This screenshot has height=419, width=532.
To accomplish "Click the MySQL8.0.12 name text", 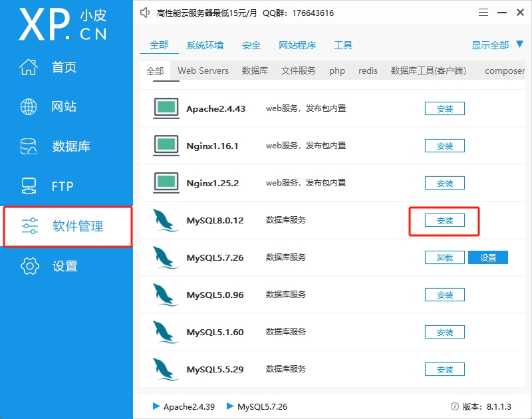I will 215,221.
